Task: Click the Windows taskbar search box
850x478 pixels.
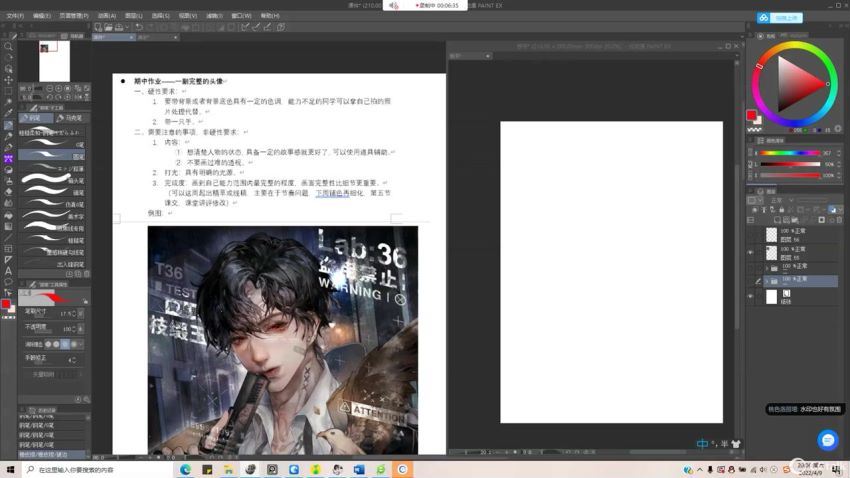Action: coord(98,469)
